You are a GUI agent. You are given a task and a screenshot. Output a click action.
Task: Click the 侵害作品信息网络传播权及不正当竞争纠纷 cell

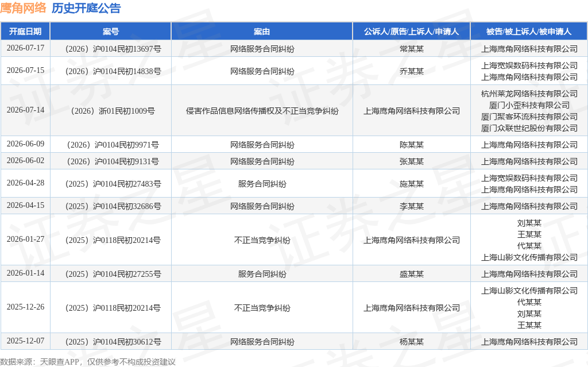[x=262, y=111]
